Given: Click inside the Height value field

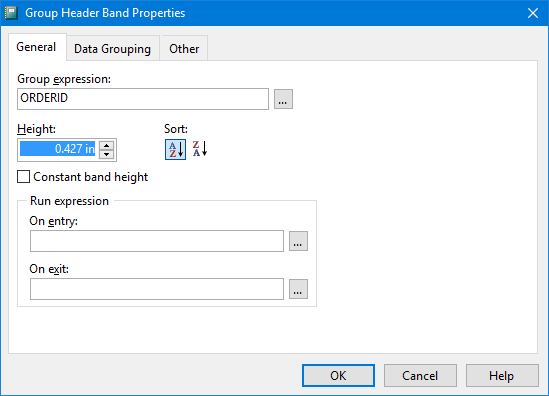Looking at the screenshot, I should tap(58, 150).
